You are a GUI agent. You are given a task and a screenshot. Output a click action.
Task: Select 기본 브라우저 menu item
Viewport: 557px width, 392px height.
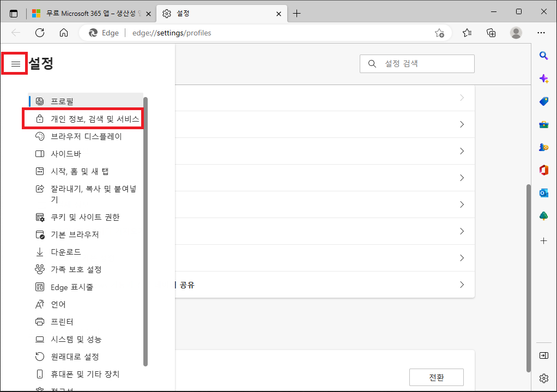[x=86, y=234]
